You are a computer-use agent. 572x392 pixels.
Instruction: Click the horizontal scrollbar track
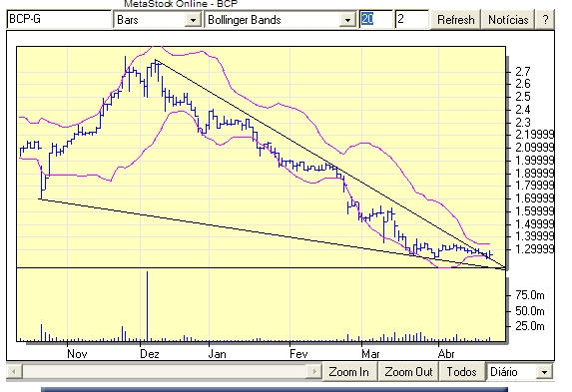point(164,372)
